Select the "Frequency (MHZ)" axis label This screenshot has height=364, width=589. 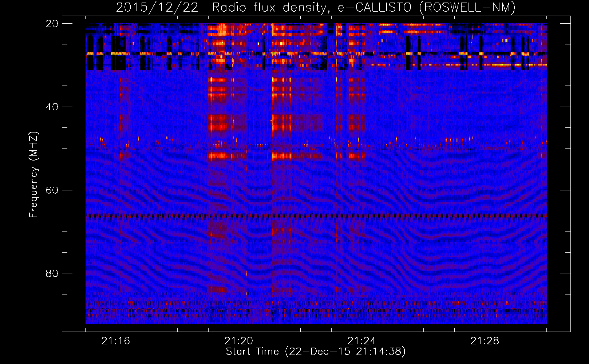(x=33, y=175)
